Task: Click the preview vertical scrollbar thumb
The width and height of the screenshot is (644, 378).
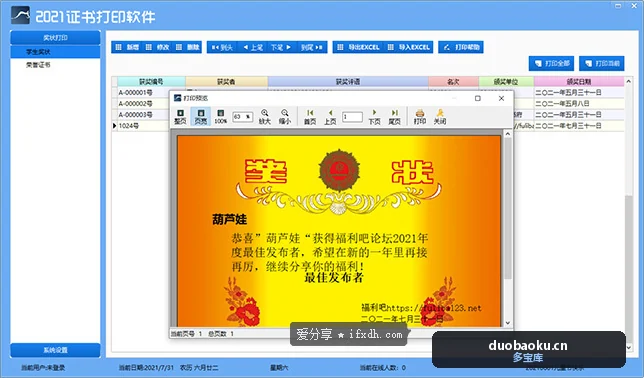Action: [x=508, y=209]
